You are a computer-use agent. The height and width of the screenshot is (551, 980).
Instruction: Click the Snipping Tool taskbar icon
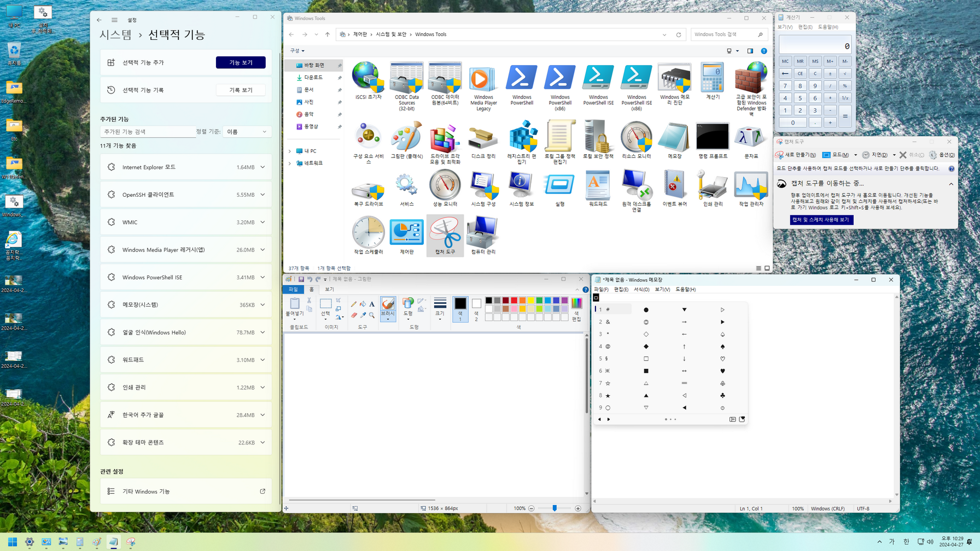131,542
